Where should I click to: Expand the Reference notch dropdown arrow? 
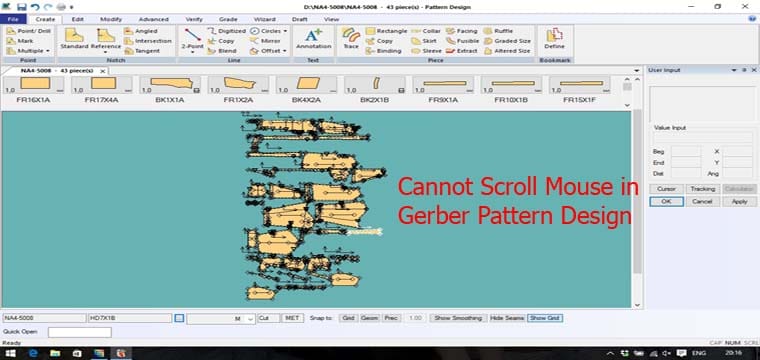pyautogui.click(x=106, y=52)
